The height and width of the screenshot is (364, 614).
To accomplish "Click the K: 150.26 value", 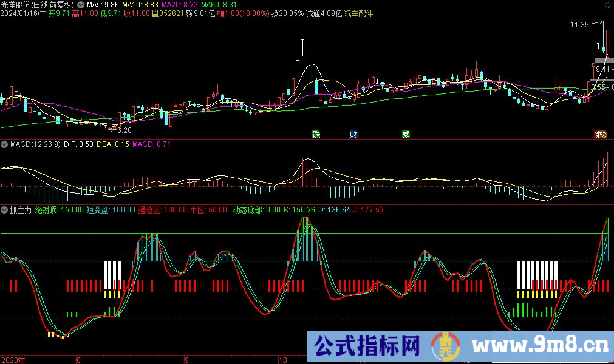I will [x=299, y=210].
